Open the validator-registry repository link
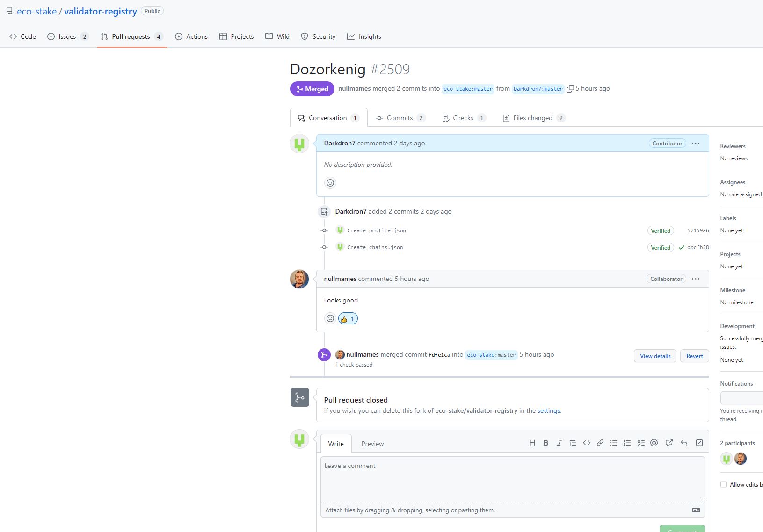Screen dimensions: 763x532 [x=100, y=11]
